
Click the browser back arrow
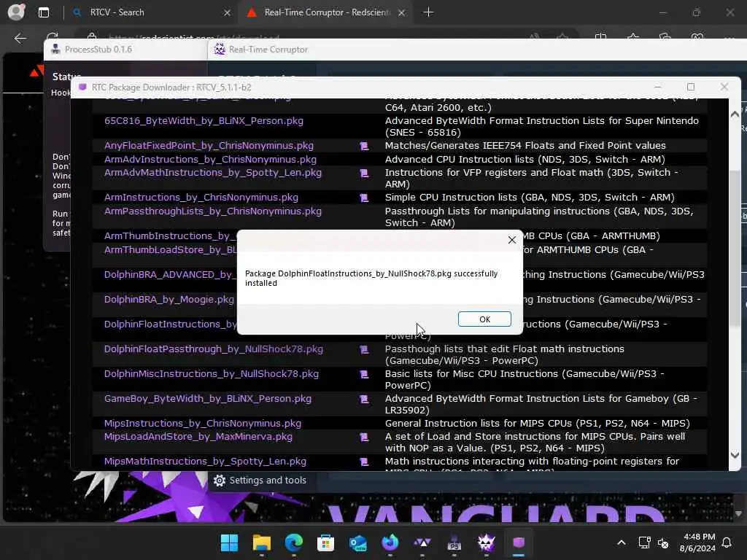tap(20, 38)
